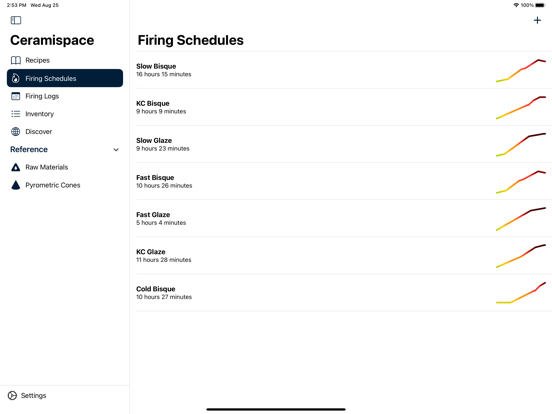The width and height of the screenshot is (552, 414).
Task: Select the Inventory list icon
Action: coord(15,114)
